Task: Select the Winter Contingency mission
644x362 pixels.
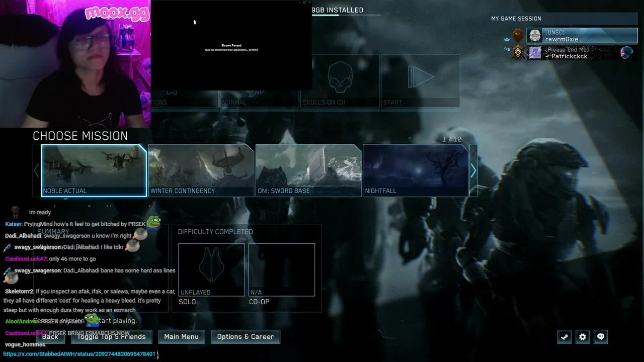Action: (x=201, y=170)
